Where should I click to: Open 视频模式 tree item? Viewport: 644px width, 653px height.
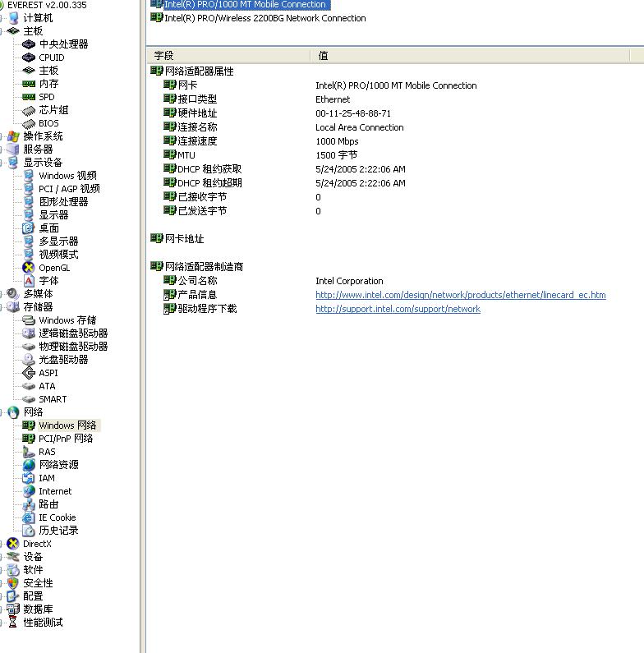[58, 255]
